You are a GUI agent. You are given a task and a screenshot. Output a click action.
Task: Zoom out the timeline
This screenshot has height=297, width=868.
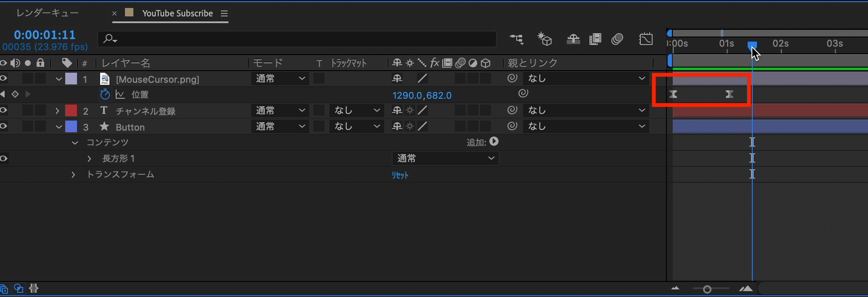(675, 289)
